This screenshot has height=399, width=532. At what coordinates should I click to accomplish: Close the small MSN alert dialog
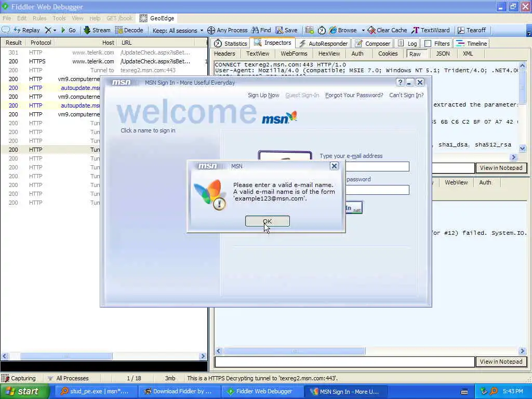pyautogui.click(x=334, y=166)
